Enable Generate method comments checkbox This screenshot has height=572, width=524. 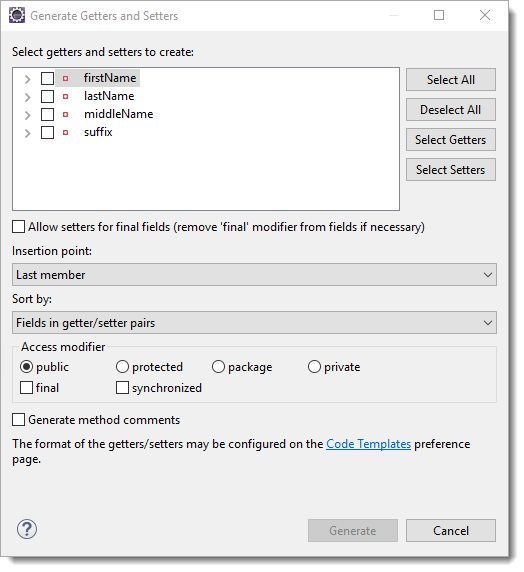19,420
